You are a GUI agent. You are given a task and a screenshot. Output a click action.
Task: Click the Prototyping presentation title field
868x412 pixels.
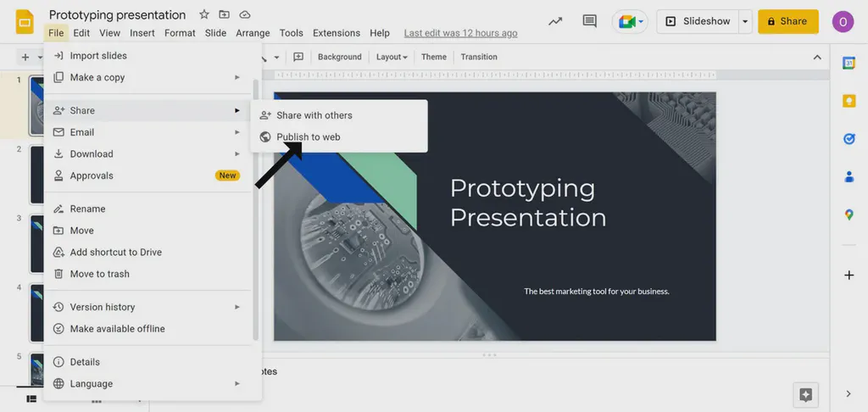(x=117, y=15)
